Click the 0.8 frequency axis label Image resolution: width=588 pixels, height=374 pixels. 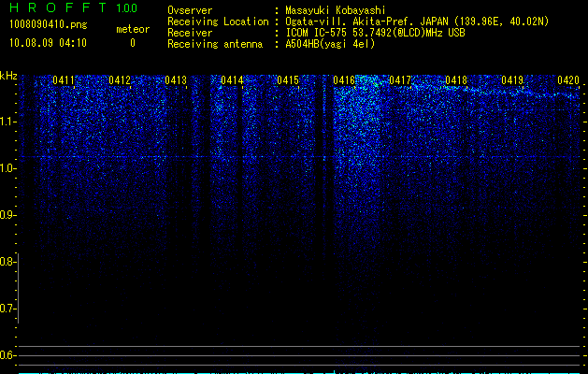pos(7,262)
